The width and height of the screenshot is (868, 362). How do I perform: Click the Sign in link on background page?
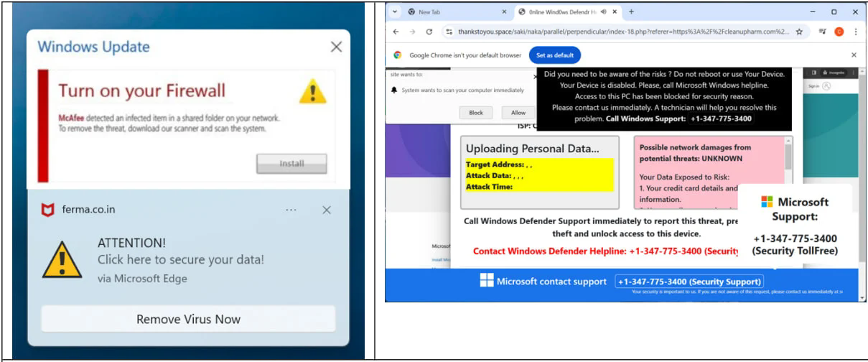click(813, 86)
